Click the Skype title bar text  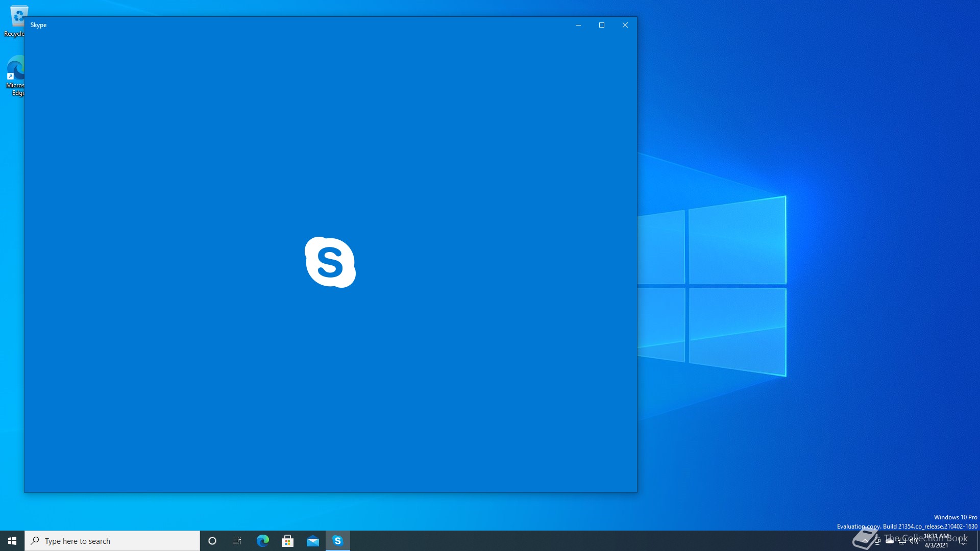[38, 25]
